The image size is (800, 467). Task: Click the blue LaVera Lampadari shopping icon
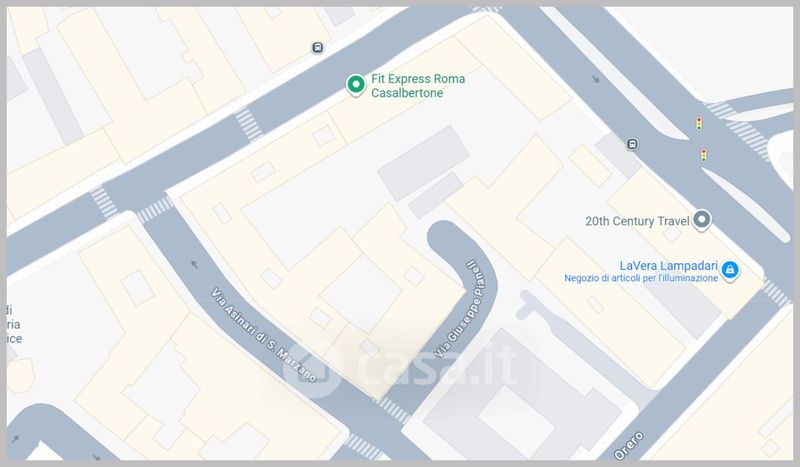coord(730,270)
